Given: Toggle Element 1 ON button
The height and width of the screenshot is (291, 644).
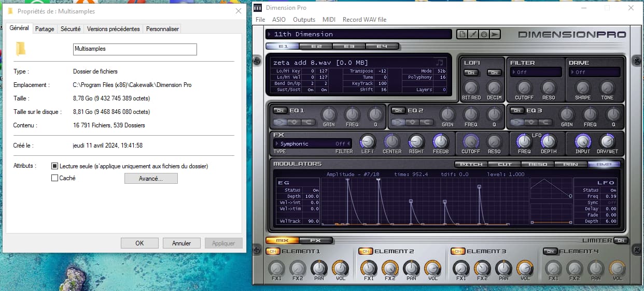Looking at the screenshot, I should click(x=272, y=251).
